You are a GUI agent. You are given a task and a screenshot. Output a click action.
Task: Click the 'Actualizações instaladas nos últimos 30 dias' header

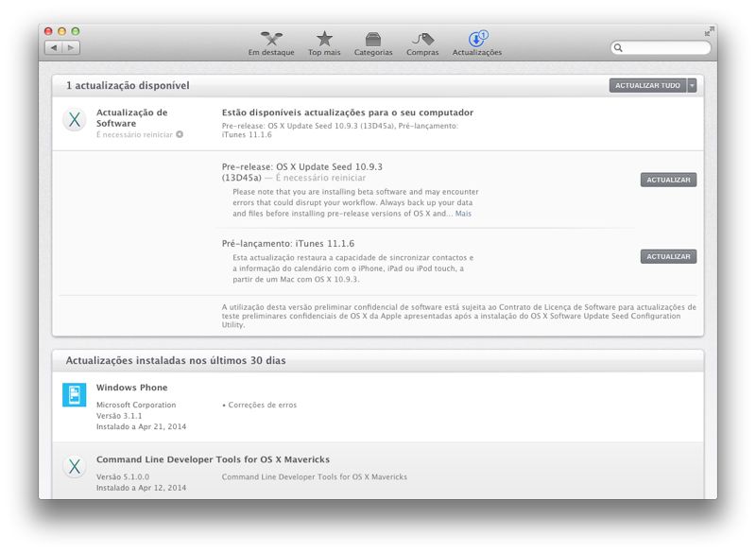click(x=176, y=360)
